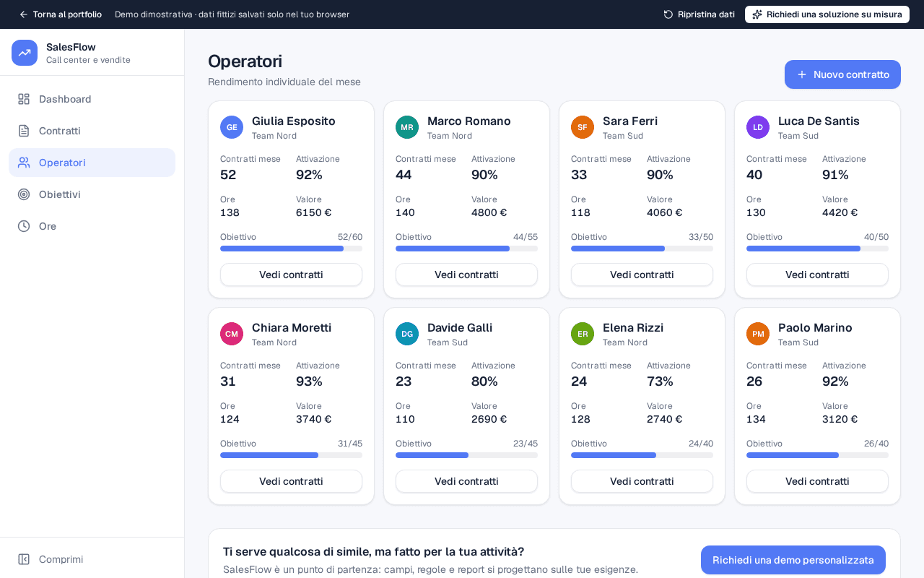Click Paolo Marino's PM avatar
Viewport: 924px width, 578px height.
[758, 334]
